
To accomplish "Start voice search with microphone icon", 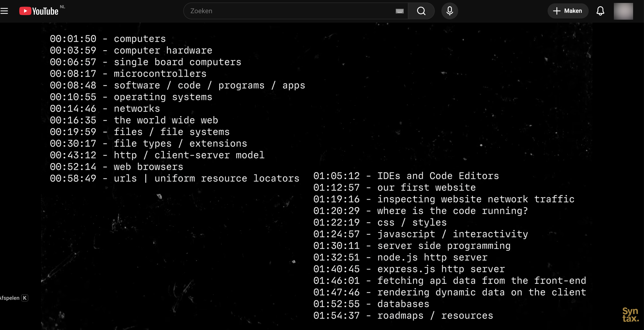I will 450,11.
